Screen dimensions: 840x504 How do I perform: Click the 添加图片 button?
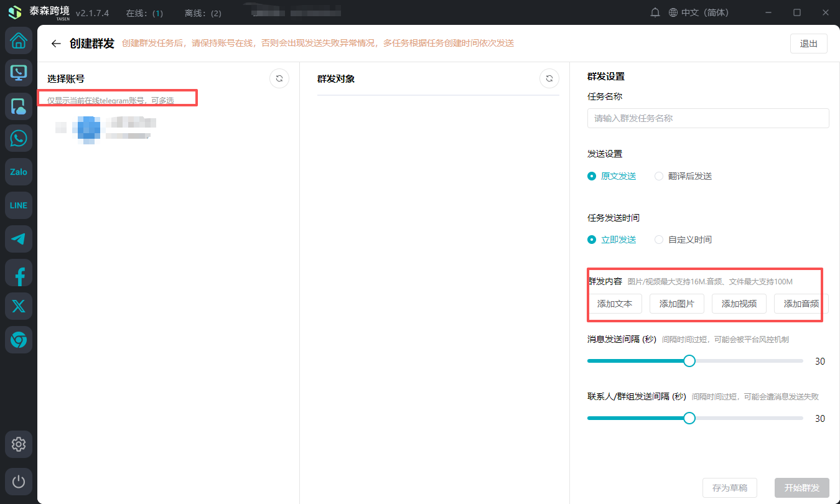click(676, 304)
